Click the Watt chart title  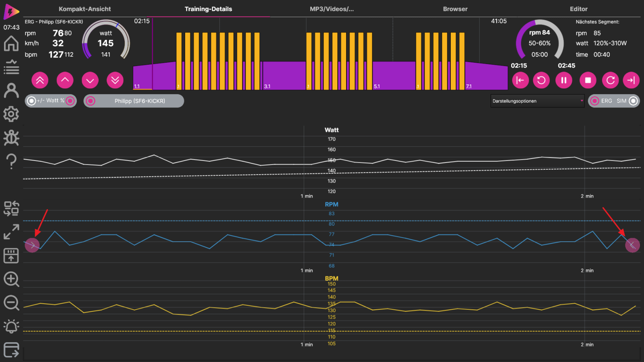(332, 130)
